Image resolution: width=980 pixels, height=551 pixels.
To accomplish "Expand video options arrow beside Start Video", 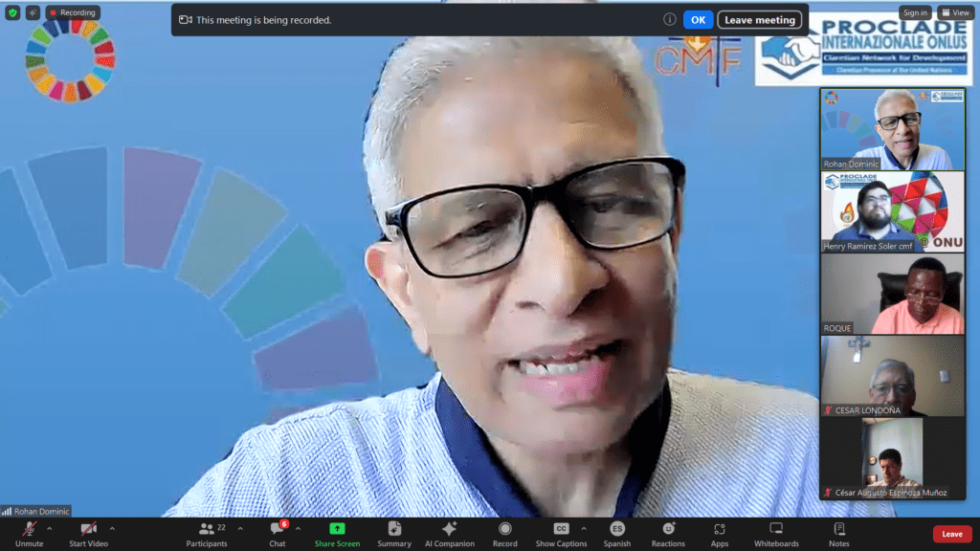I will point(112,528).
